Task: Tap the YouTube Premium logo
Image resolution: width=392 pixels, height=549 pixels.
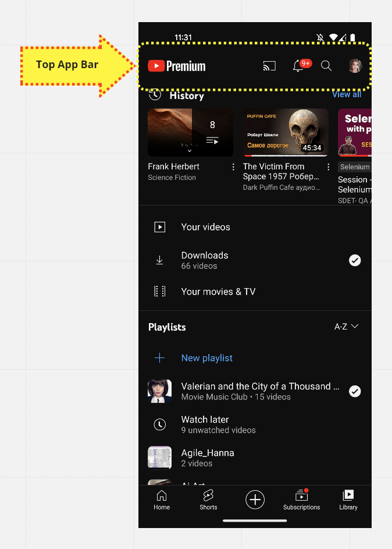Action: (177, 66)
